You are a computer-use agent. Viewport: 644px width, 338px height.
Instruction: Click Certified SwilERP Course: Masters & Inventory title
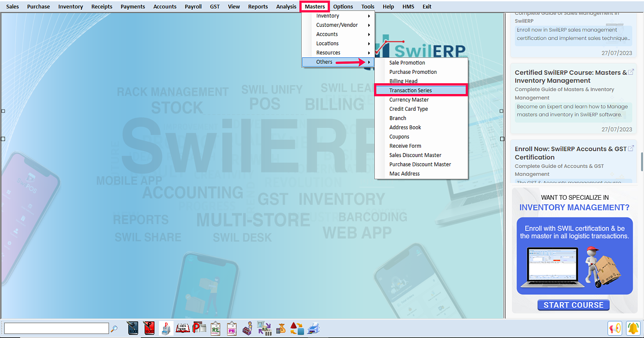571,77
